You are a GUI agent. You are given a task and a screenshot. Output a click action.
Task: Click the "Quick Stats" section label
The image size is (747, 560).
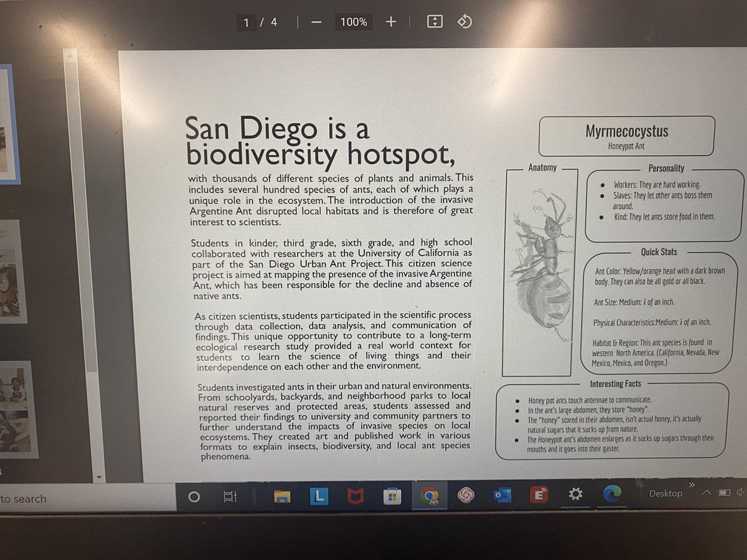(659, 252)
